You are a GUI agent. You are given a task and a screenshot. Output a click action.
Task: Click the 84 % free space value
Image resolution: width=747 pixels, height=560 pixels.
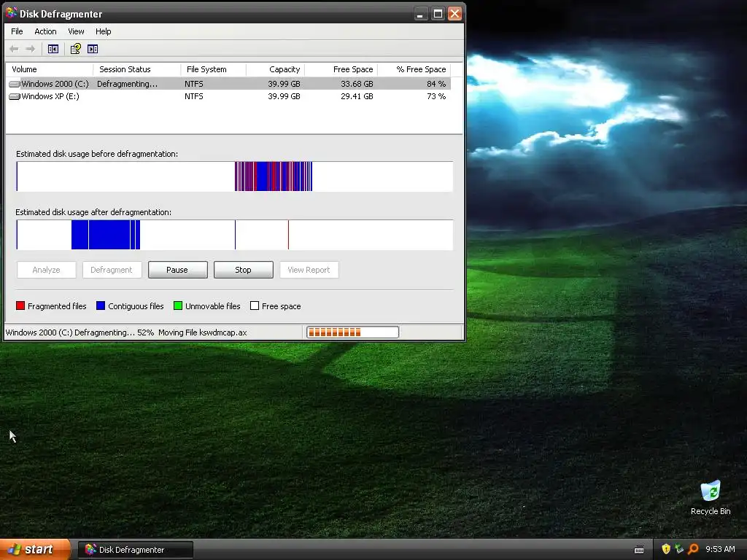[436, 84]
